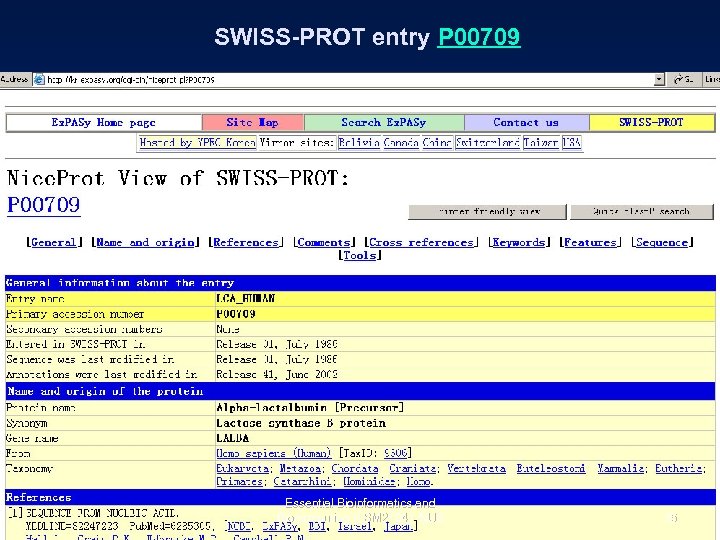The image size is (720, 540).
Task: Open the Japan reference link
Action: tap(399, 526)
